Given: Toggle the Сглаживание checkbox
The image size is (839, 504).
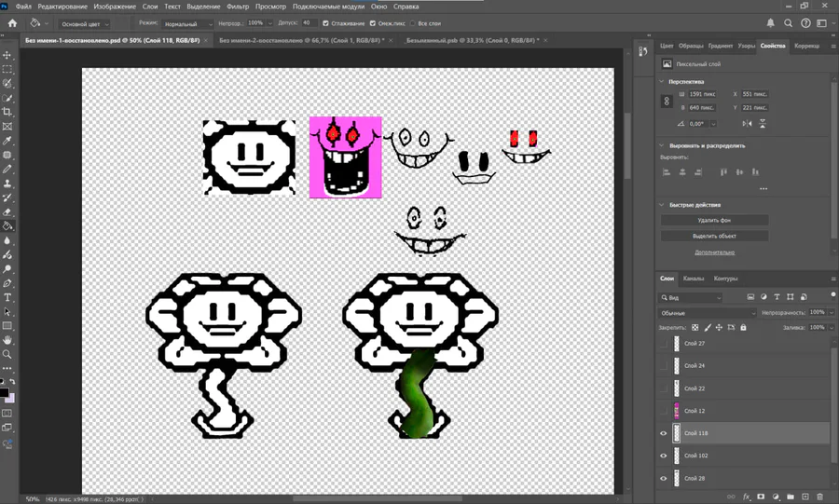Looking at the screenshot, I should coord(325,23).
